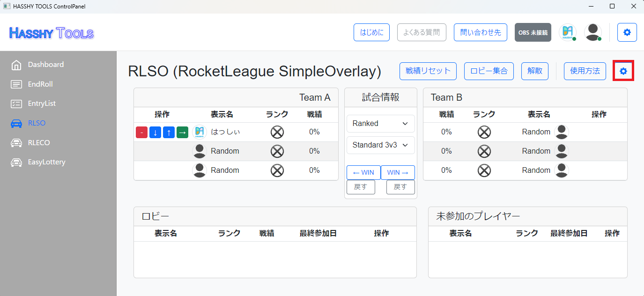Image resolution: width=644 pixels, height=296 pixels.
Task: Click はっしぃ 0% record cell
Action: pos(314,132)
